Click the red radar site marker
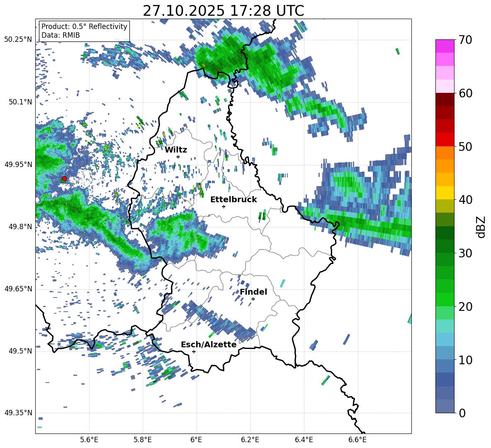The width and height of the screenshot is (491, 448). tap(64, 179)
